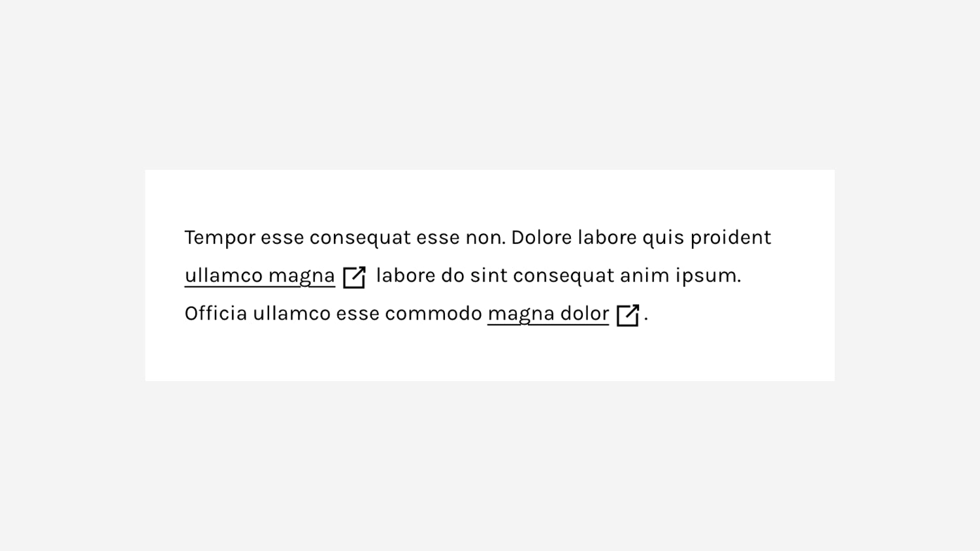Open the ullamco magna hyperlink

pos(259,275)
